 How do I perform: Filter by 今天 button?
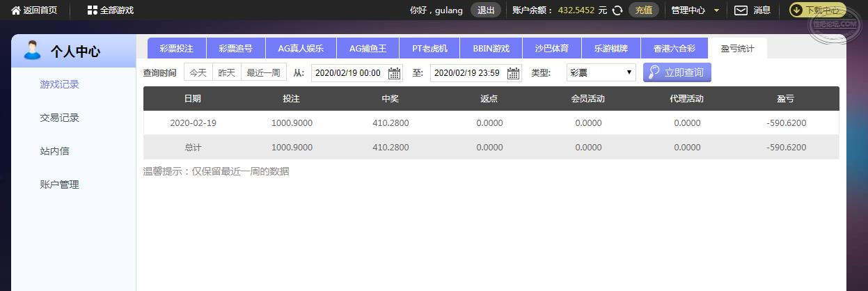198,72
